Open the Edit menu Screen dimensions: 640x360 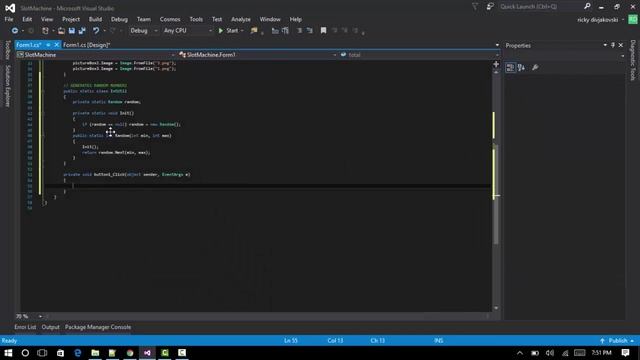click(27, 19)
